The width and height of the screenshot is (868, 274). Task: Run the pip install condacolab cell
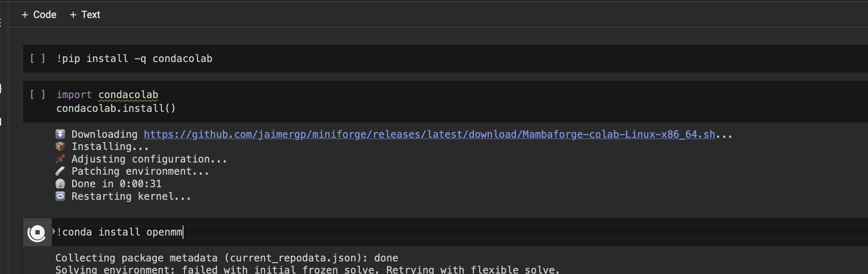(x=37, y=58)
